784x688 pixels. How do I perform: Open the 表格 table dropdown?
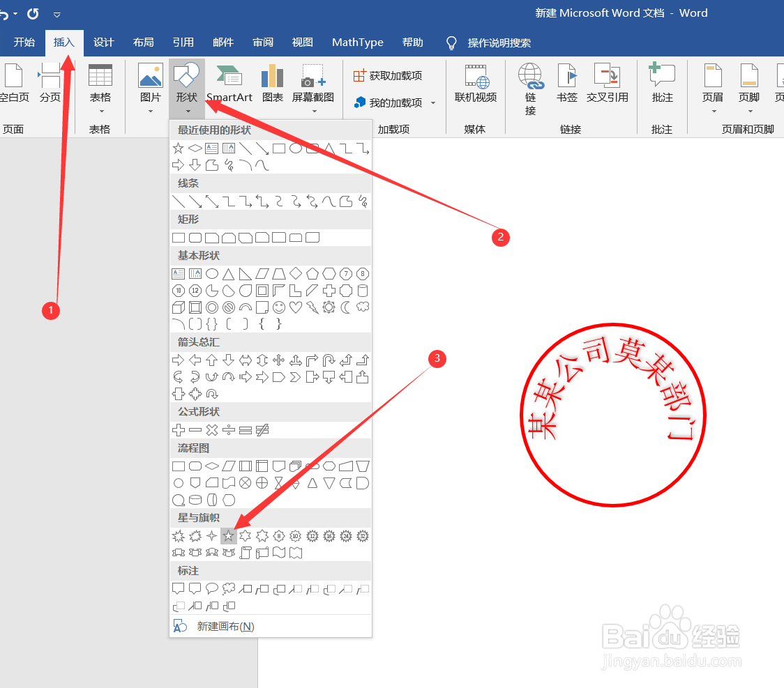[x=100, y=88]
